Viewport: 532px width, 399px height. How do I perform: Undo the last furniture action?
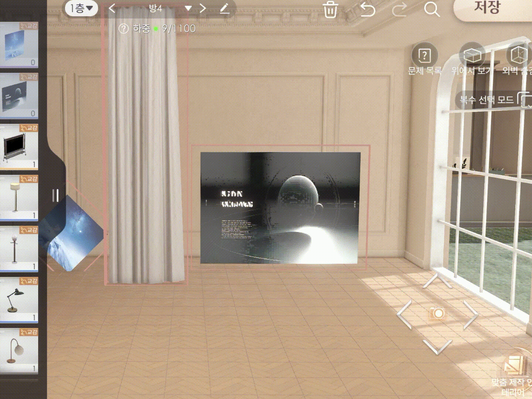(x=367, y=10)
